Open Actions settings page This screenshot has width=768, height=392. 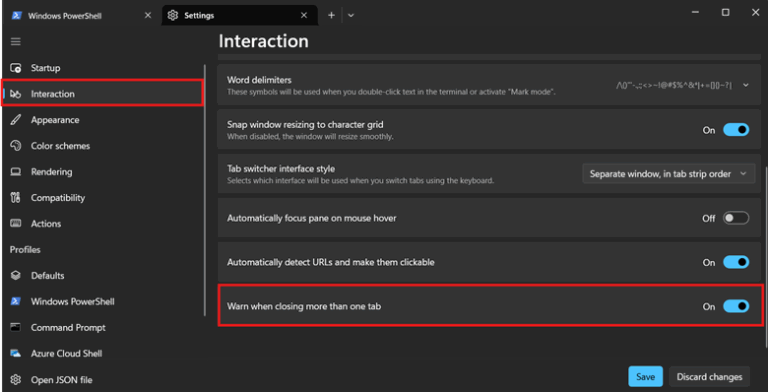(103, 224)
